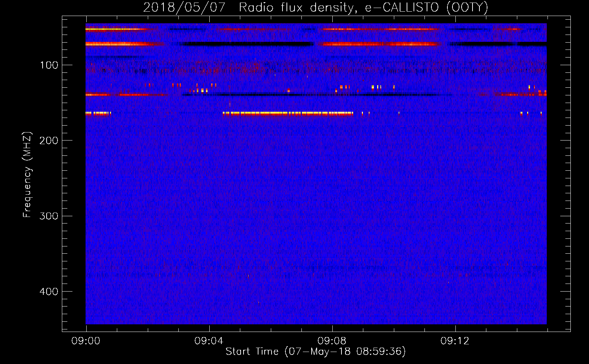Click the 09:08 time tick label
Screen dimensions: 589x364
(332, 341)
